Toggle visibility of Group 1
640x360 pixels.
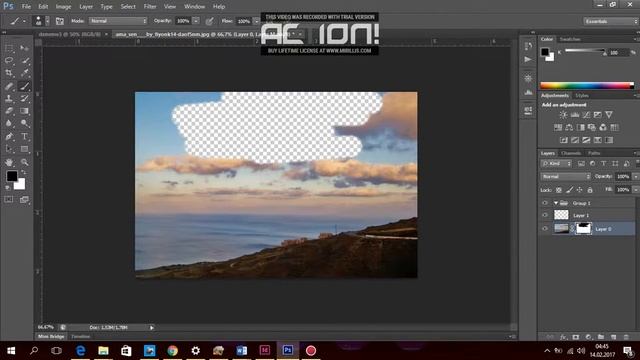[x=545, y=203]
